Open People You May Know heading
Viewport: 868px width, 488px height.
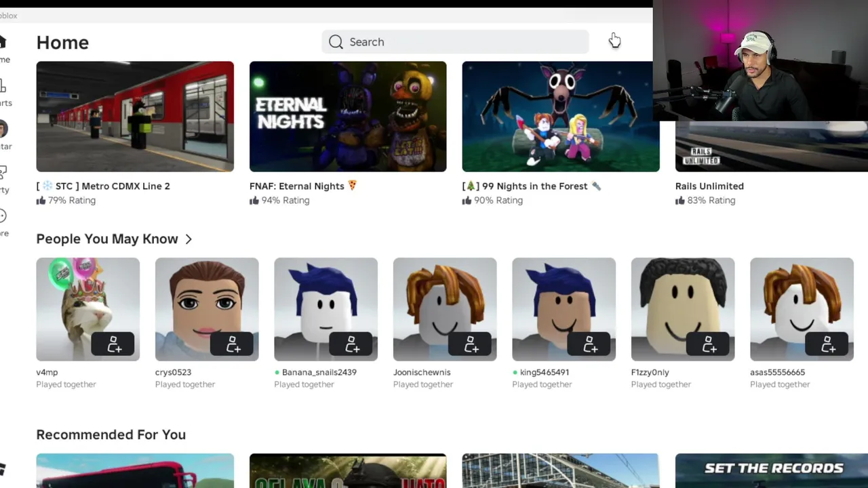click(107, 239)
